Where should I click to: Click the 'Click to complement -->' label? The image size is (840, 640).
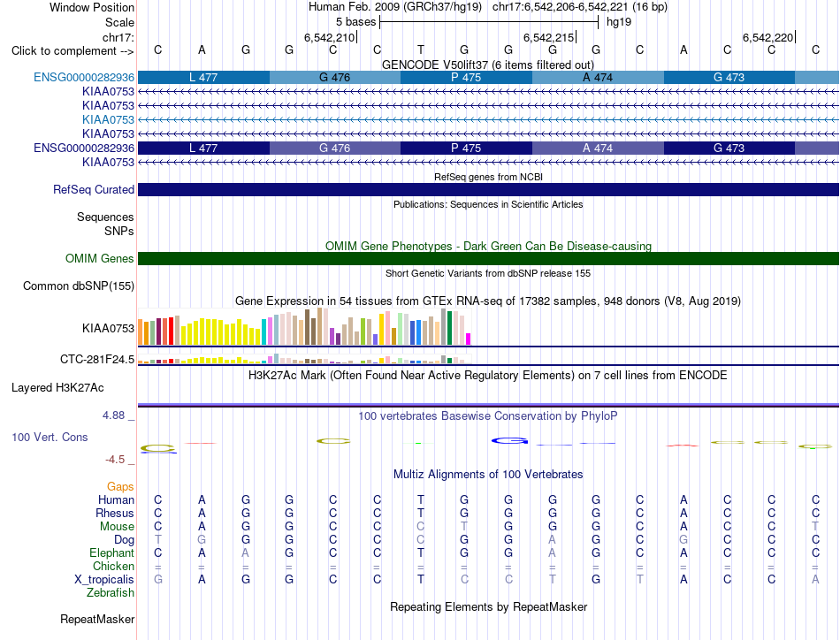[x=73, y=51]
